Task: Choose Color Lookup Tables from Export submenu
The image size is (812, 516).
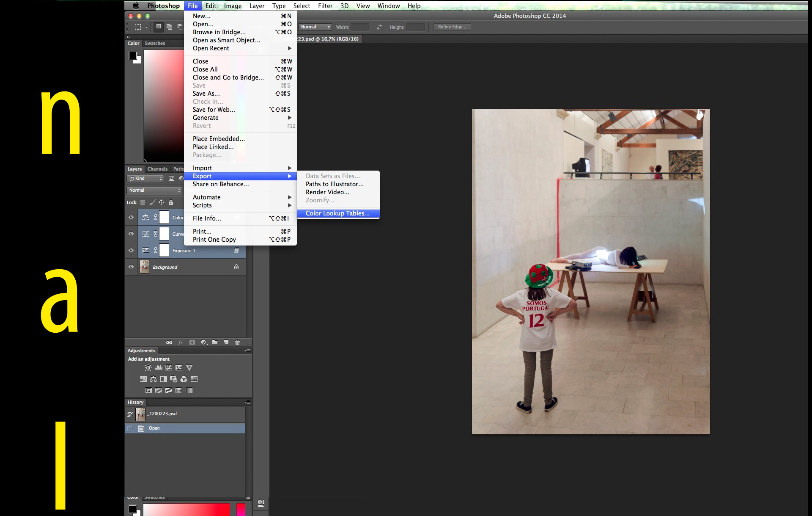Action: point(338,213)
